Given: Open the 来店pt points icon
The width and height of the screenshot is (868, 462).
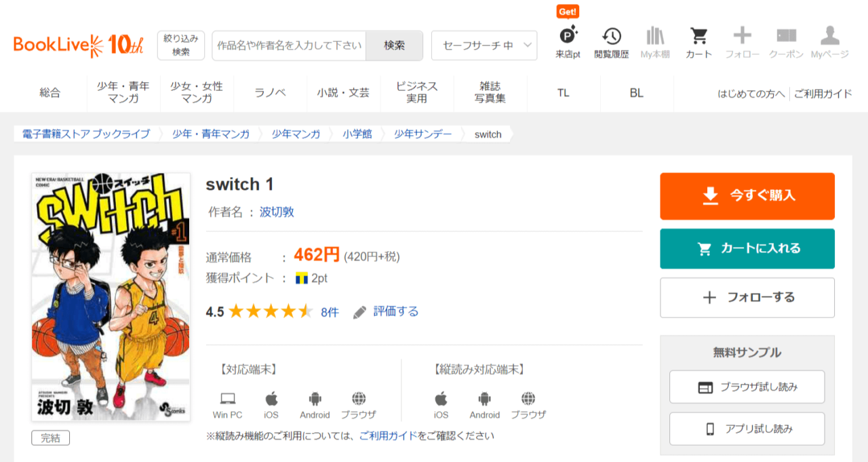Looking at the screenshot, I should click(568, 42).
